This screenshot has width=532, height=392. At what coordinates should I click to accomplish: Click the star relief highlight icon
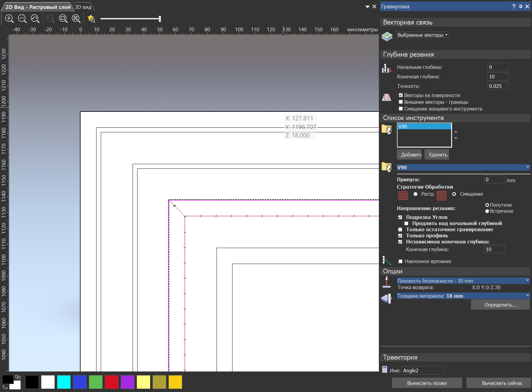(91, 19)
